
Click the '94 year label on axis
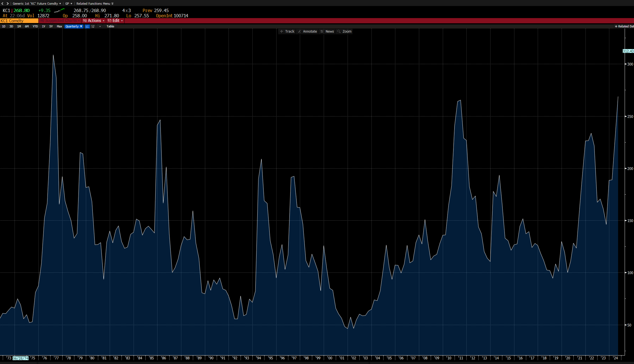(x=258, y=358)
